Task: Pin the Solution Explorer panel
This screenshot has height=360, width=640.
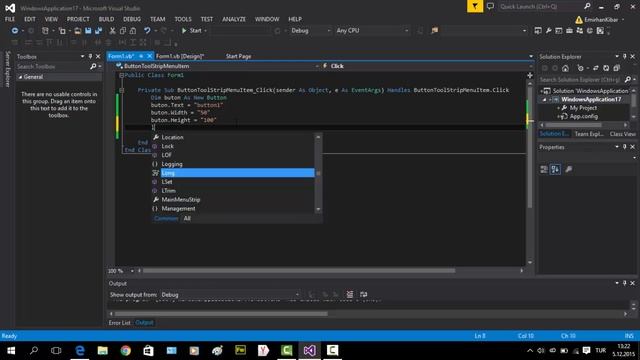Action: 624,56
